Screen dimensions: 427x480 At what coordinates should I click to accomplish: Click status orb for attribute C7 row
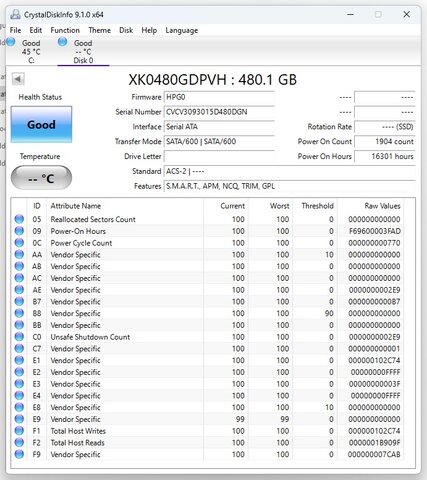click(19, 348)
